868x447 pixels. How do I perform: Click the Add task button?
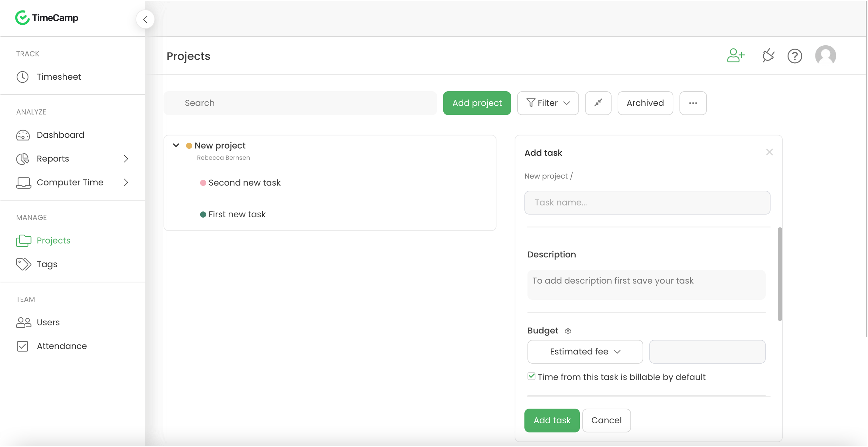tap(552, 420)
